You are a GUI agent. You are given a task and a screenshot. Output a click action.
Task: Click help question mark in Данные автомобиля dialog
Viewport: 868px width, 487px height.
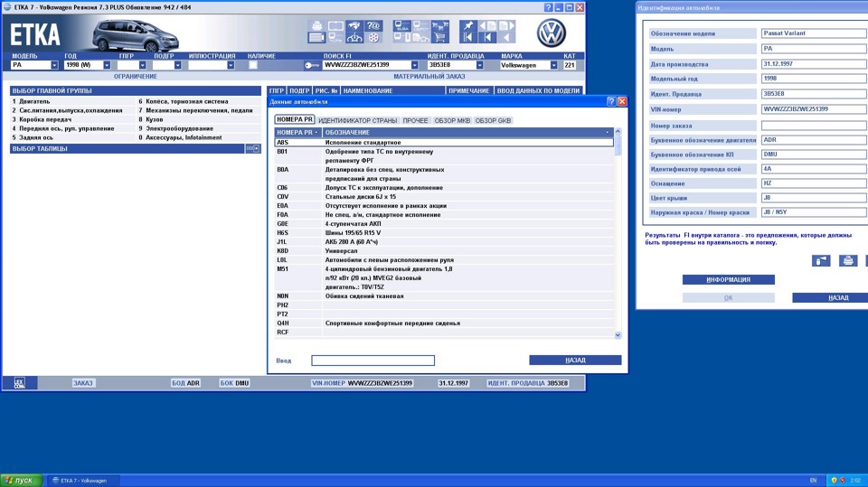point(611,101)
